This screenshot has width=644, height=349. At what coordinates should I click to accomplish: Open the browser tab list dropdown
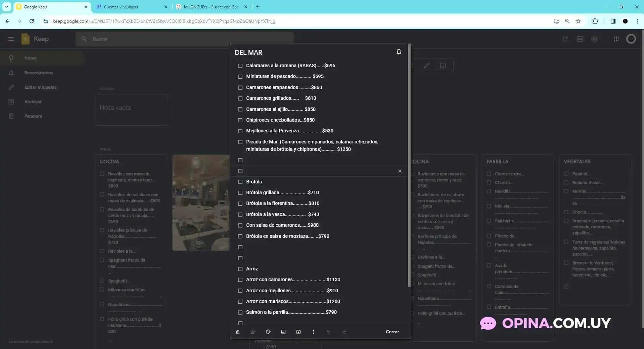point(6,7)
